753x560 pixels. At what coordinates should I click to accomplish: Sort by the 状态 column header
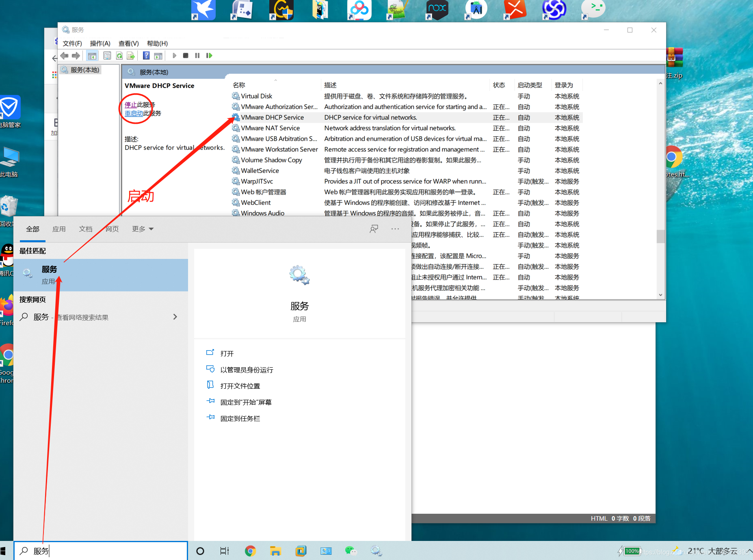[x=502, y=85]
